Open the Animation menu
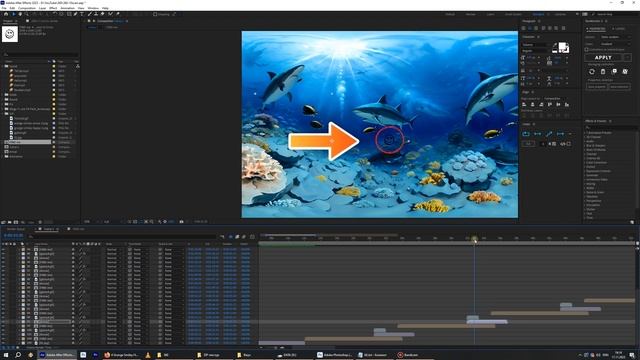Screen dimensions: 640x360 (x=68, y=8)
